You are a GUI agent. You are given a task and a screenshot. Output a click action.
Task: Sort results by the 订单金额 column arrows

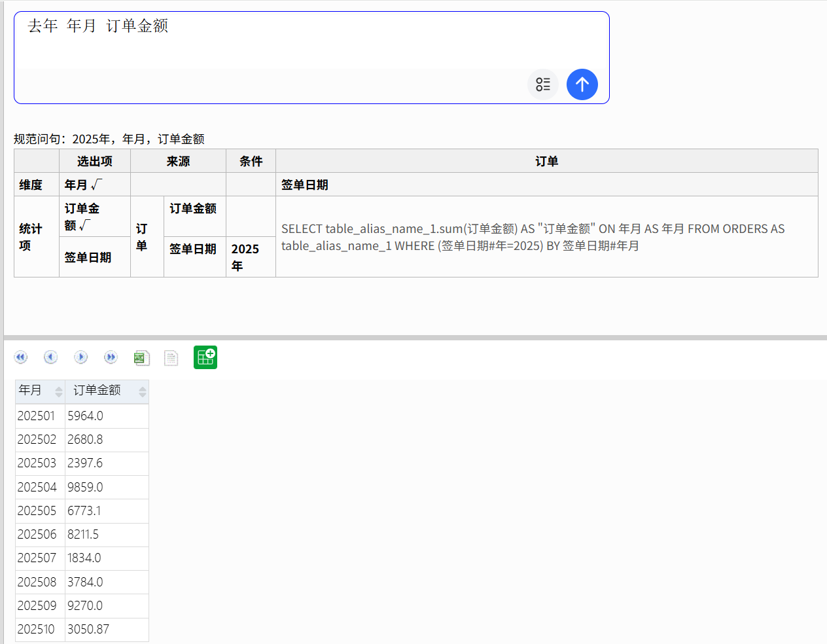click(143, 391)
